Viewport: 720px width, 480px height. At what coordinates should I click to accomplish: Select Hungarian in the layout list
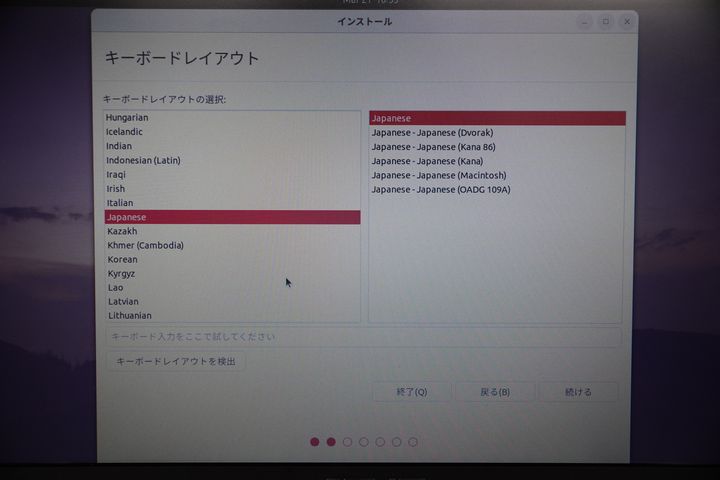pyautogui.click(x=232, y=118)
